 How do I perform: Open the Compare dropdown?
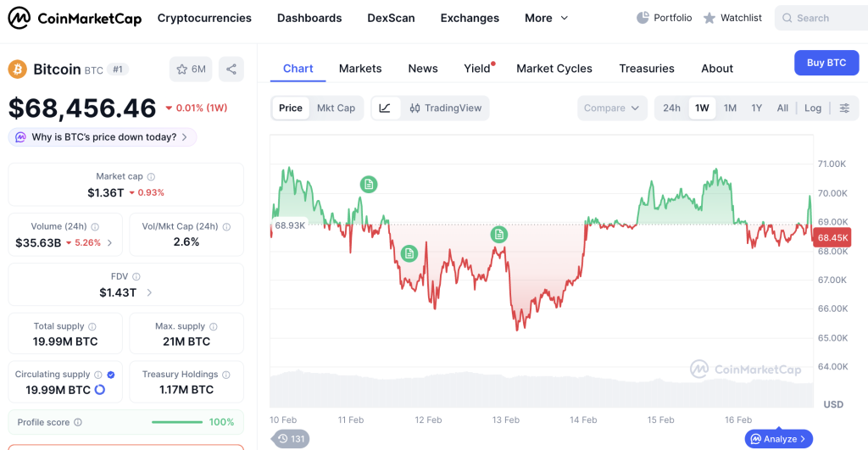[612, 108]
